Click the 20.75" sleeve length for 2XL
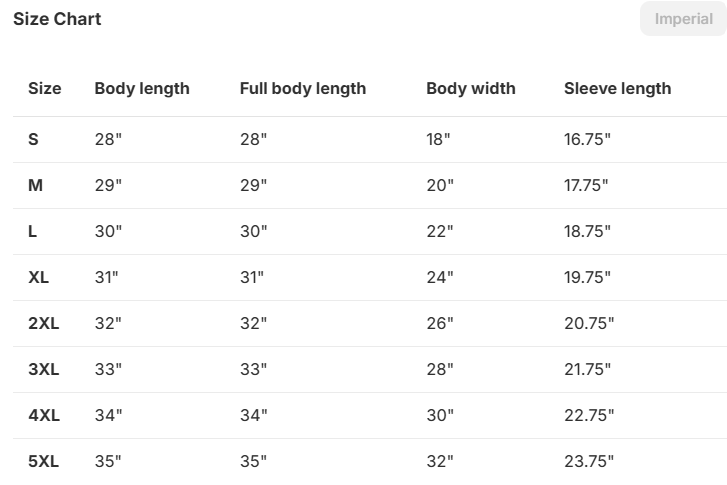This screenshot has height=485, width=727. tap(589, 323)
